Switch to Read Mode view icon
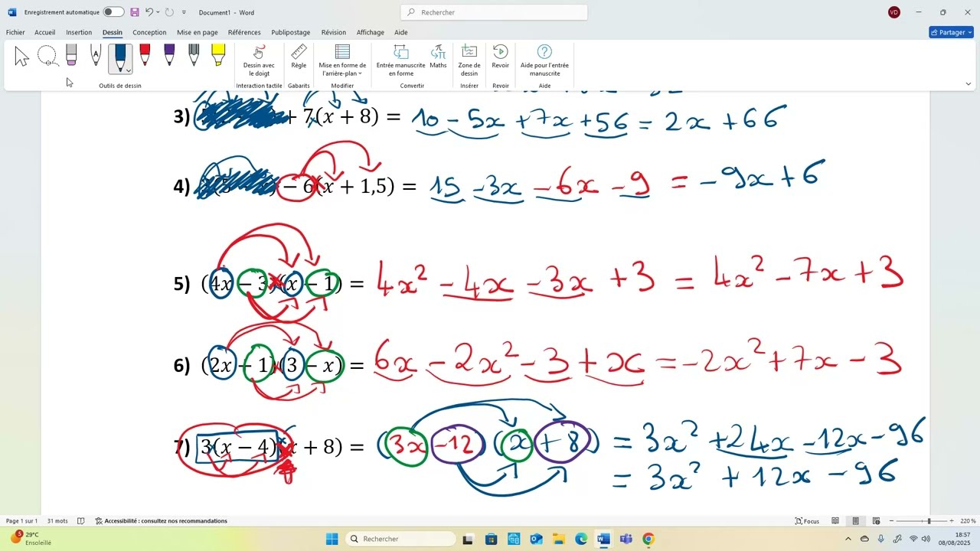Image resolution: width=980 pixels, height=551 pixels. point(835,521)
